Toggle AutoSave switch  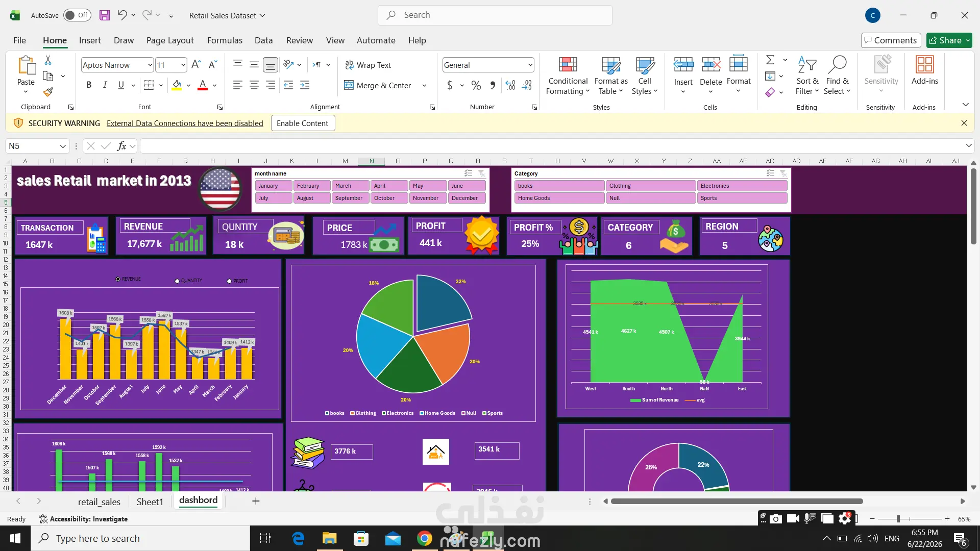pyautogui.click(x=77, y=15)
